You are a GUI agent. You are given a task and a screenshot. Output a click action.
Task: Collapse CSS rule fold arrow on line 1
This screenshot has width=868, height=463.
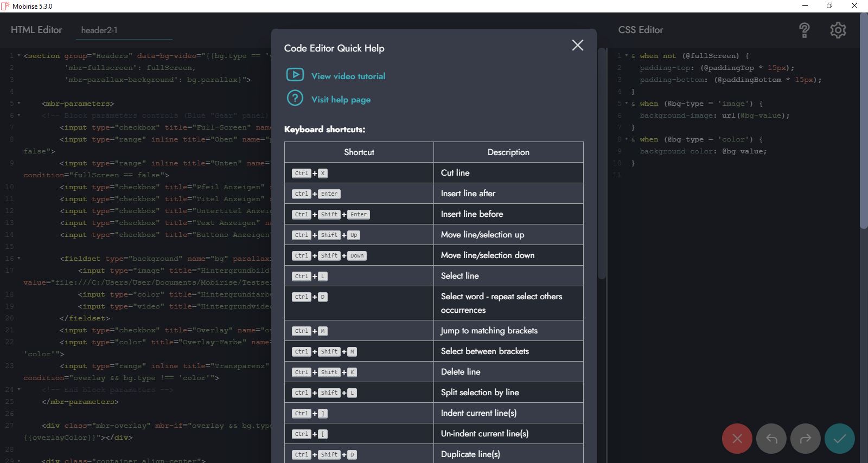(626, 56)
